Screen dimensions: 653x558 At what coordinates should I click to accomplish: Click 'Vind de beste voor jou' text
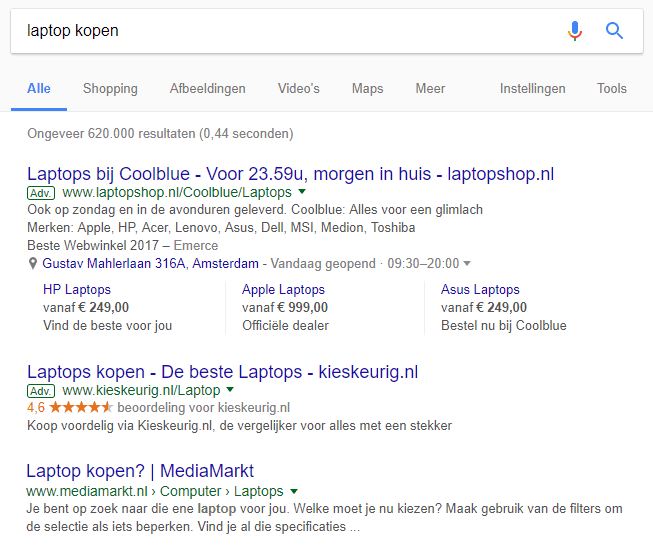point(107,325)
